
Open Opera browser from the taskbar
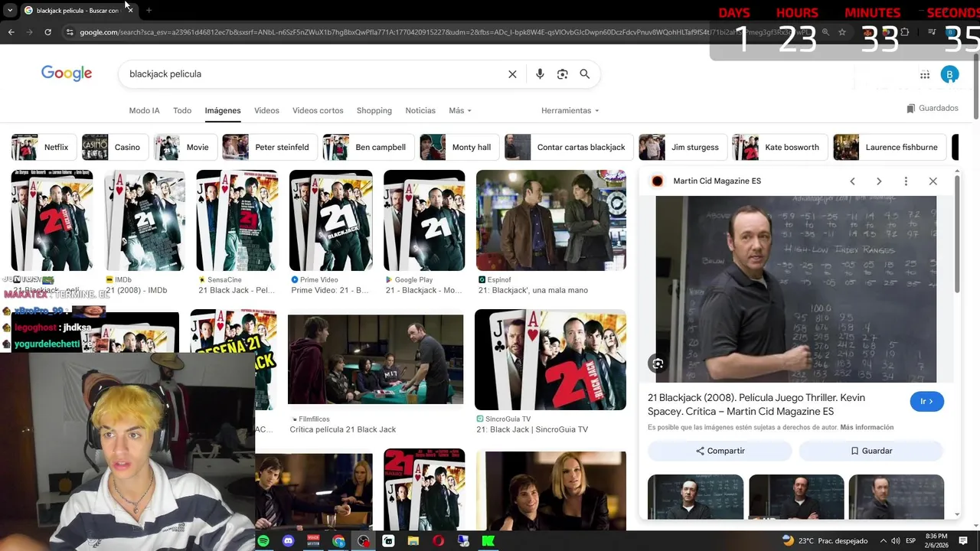[x=438, y=541]
